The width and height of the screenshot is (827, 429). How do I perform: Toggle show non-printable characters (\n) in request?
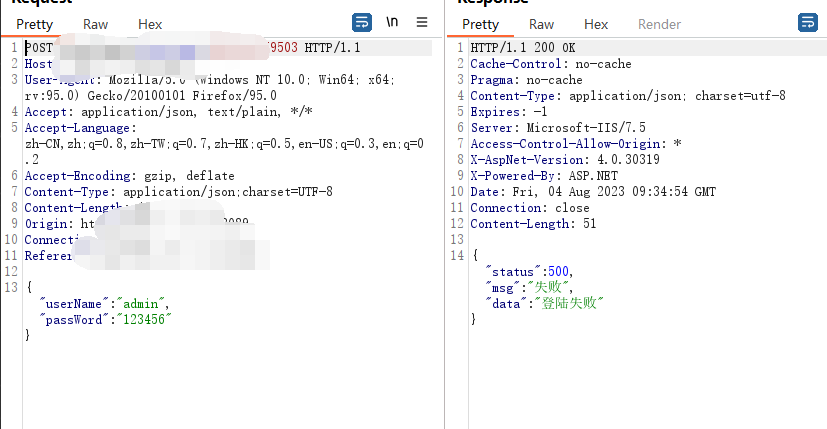[393, 22]
